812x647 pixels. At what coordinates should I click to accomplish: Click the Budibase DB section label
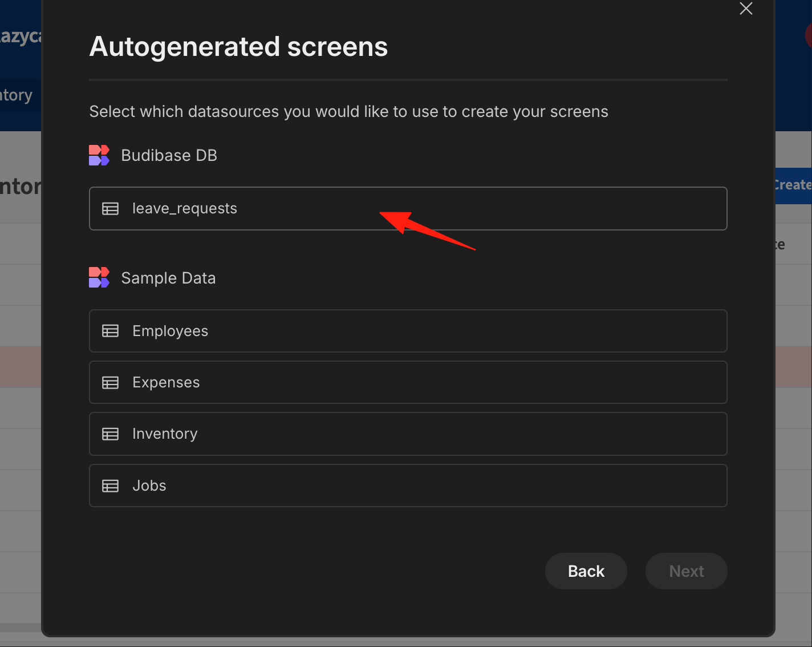click(169, 156)
